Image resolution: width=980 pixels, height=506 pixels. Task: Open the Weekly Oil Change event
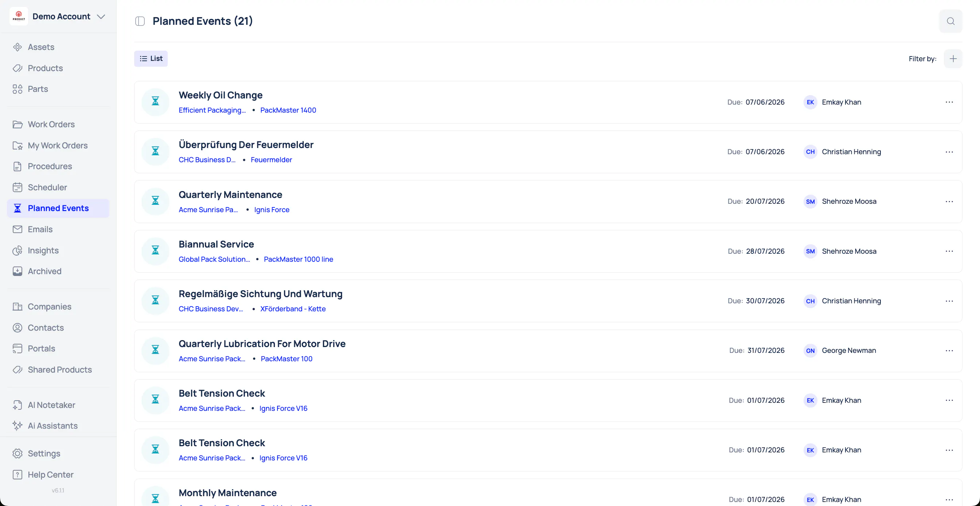click(221, 95)
